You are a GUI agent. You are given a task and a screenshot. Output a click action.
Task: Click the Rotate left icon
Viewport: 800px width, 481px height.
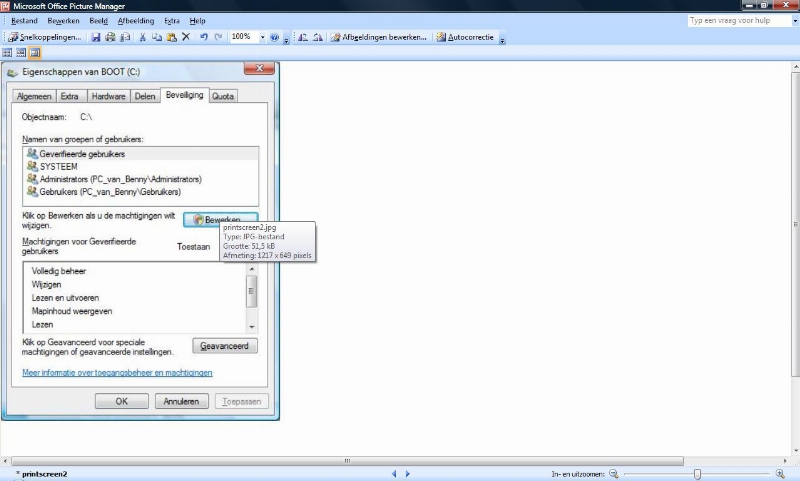coord(303,37)
